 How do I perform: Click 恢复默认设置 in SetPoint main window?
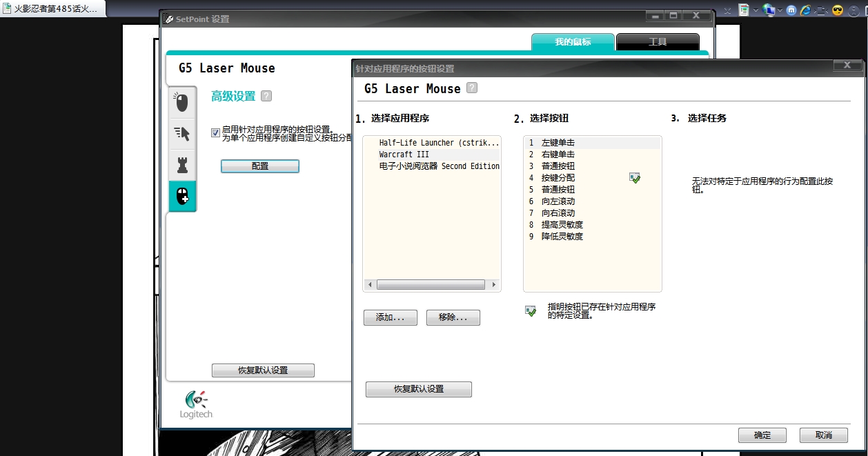click(263, 370)
